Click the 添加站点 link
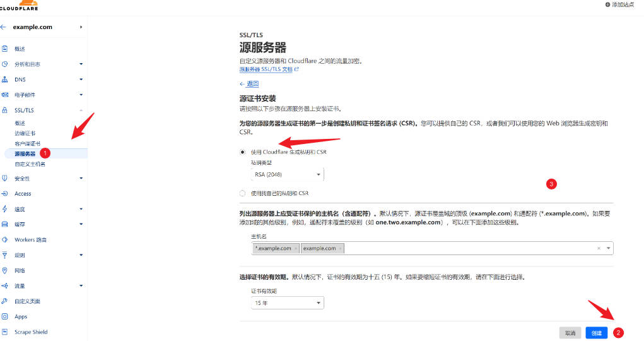Image resolution: width=644 pixels, height=341 pixels. click(623, 4)
